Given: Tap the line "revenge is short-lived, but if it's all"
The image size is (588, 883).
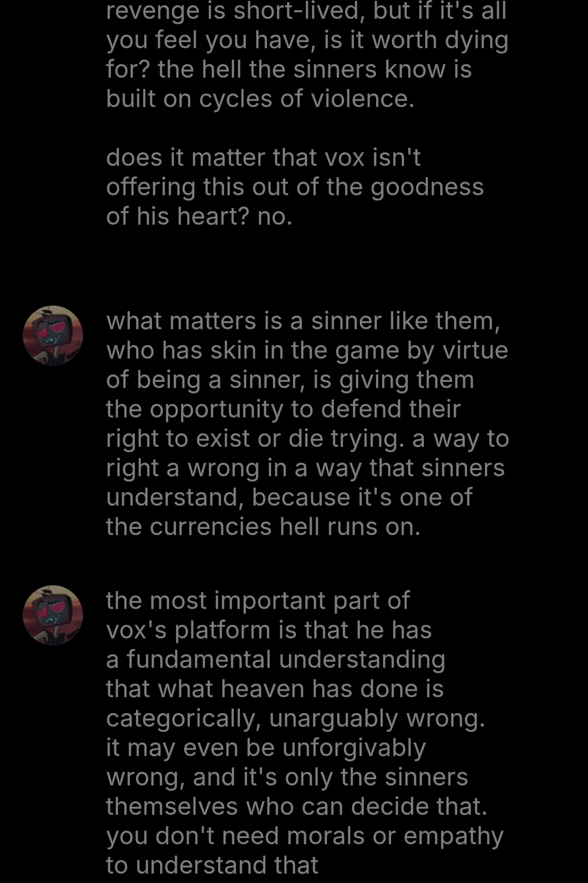Looking at the screenshot, I should tap(306, 11).
